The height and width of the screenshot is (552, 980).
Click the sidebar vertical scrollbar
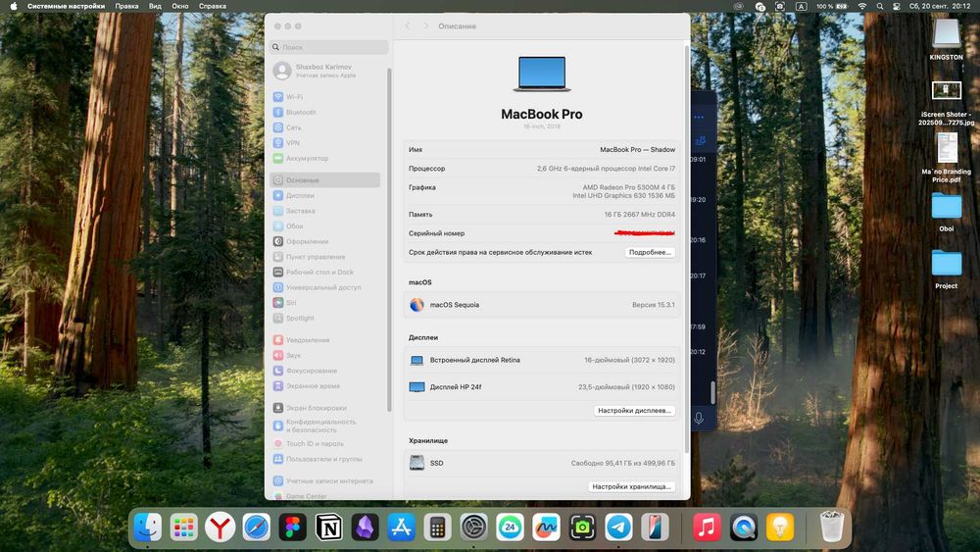point(389,240)
